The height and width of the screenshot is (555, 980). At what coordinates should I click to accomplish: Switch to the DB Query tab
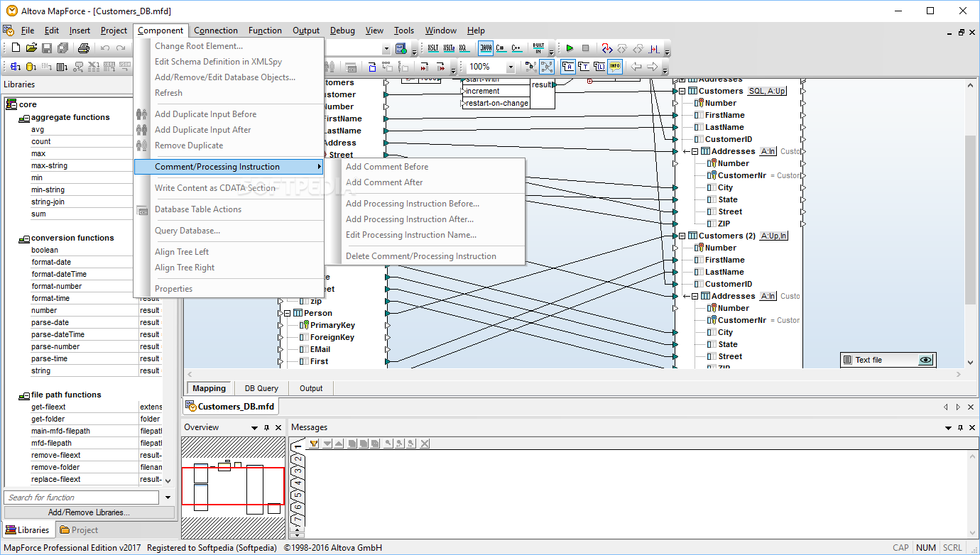pyautogui.click(x=261, y=388)
